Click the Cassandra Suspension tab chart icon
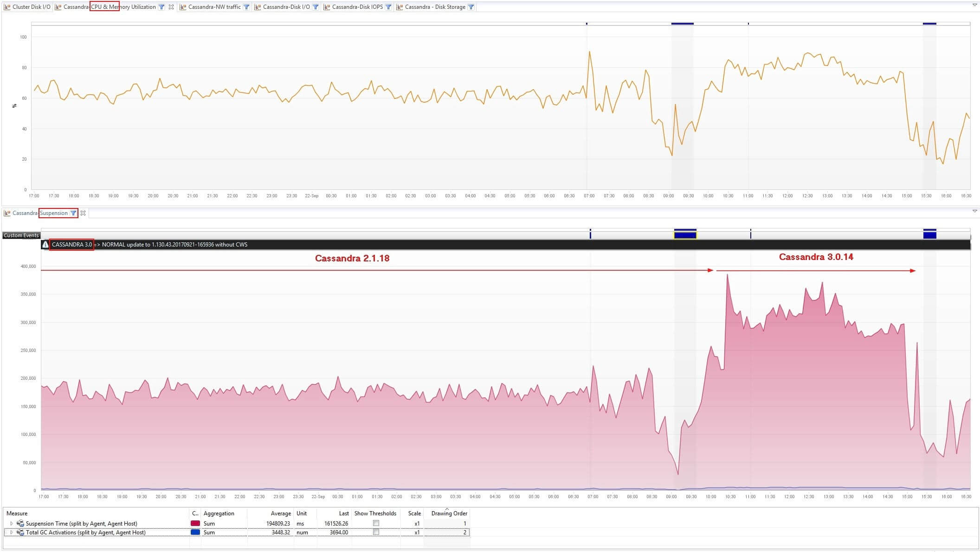Screen dimensions: 980x552 (7, 213)
